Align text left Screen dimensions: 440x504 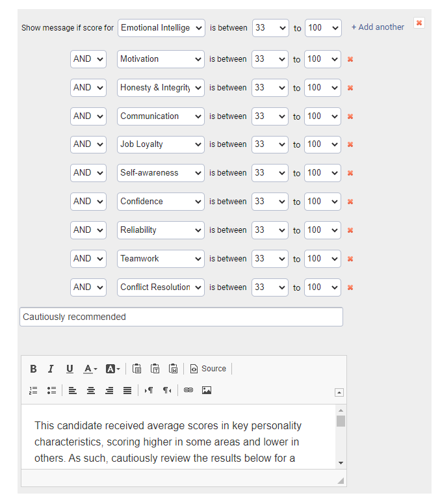coord(73,391)
